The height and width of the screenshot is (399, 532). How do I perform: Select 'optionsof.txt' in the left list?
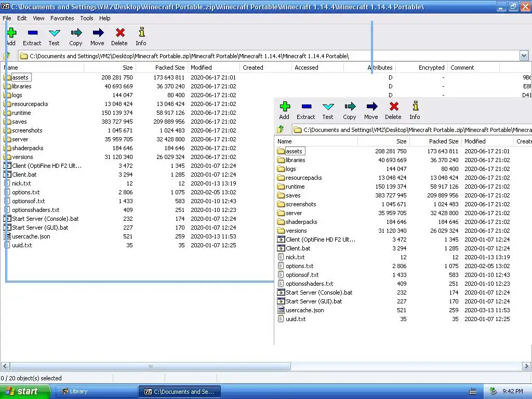(x=29, y=201)
